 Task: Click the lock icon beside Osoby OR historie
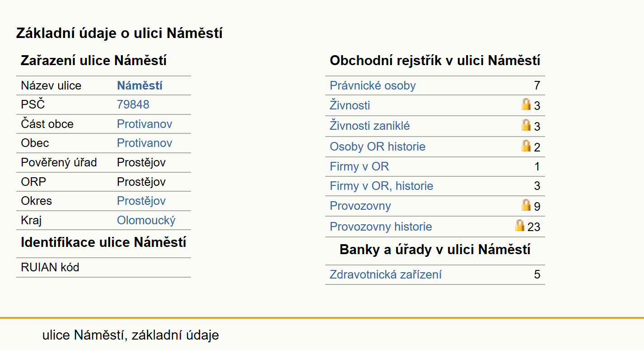(x=526, y=146)
